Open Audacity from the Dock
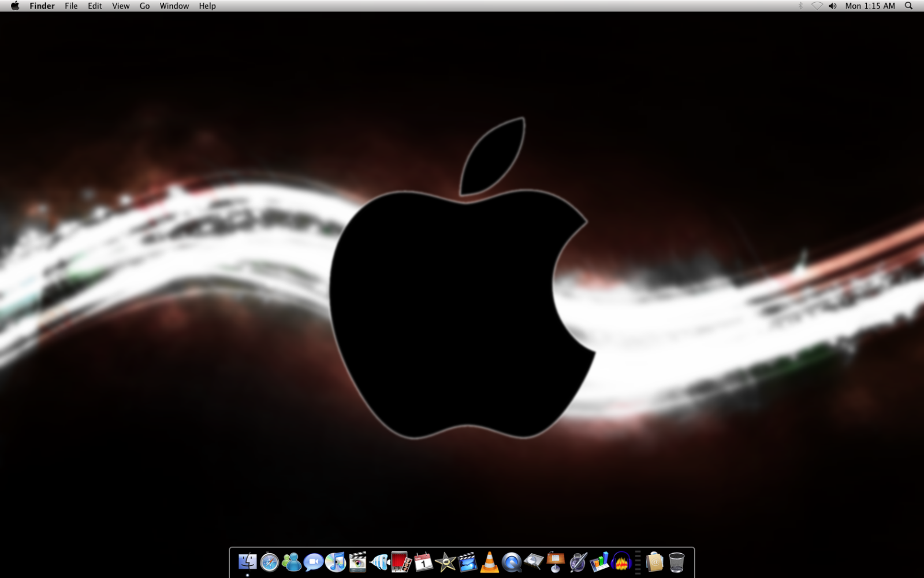Screen dimensions: 924x578 coord(621,562)
